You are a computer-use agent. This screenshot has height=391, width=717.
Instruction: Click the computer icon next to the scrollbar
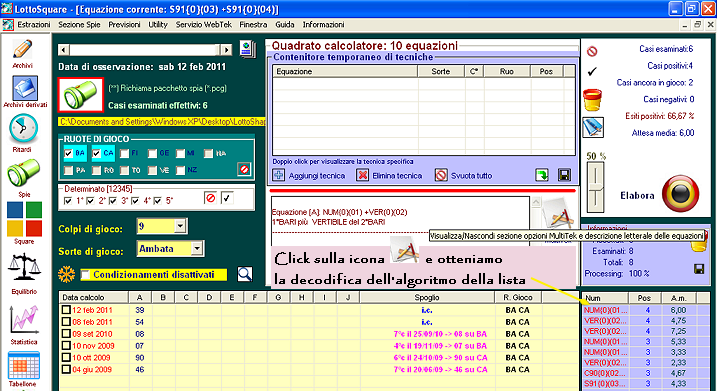(247, 49)
